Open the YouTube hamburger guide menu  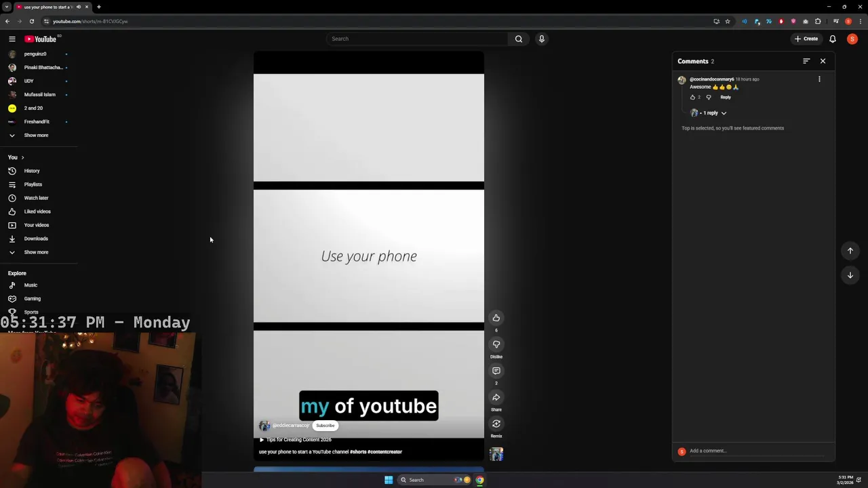[12, 39]
